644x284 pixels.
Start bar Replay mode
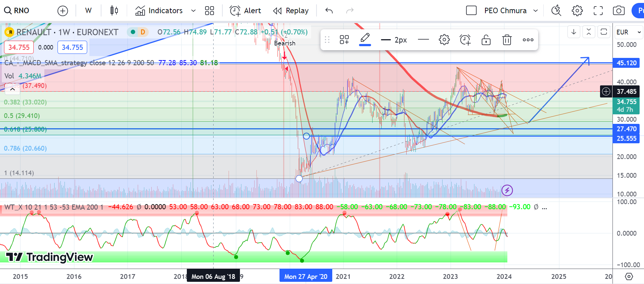click(291, 11)
